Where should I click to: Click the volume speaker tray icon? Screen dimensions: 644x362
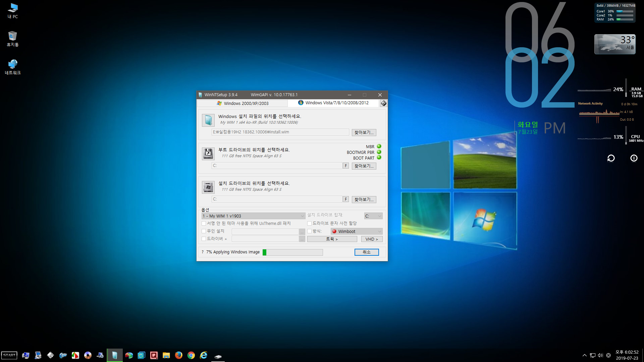[x=600, y=355]
